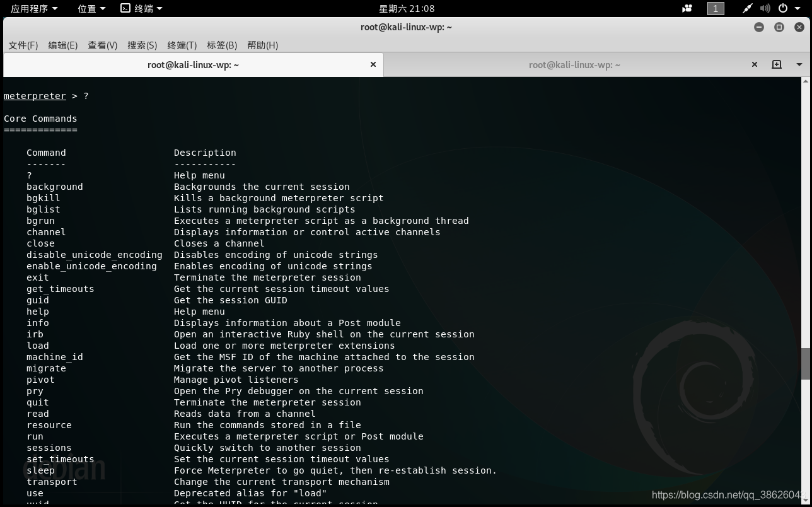Click the 星期六 21:08 clock
Viewport: 812px width, 507px height.
[406, 8]
